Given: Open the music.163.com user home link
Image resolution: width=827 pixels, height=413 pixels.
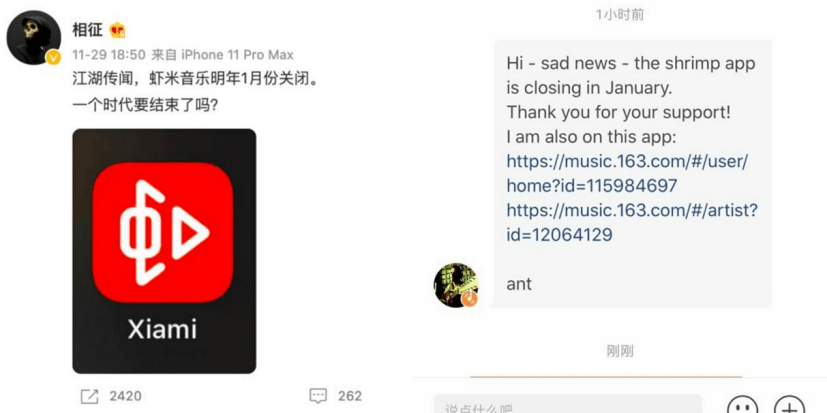Looking at the screenshot, I should tap(627, 174).
